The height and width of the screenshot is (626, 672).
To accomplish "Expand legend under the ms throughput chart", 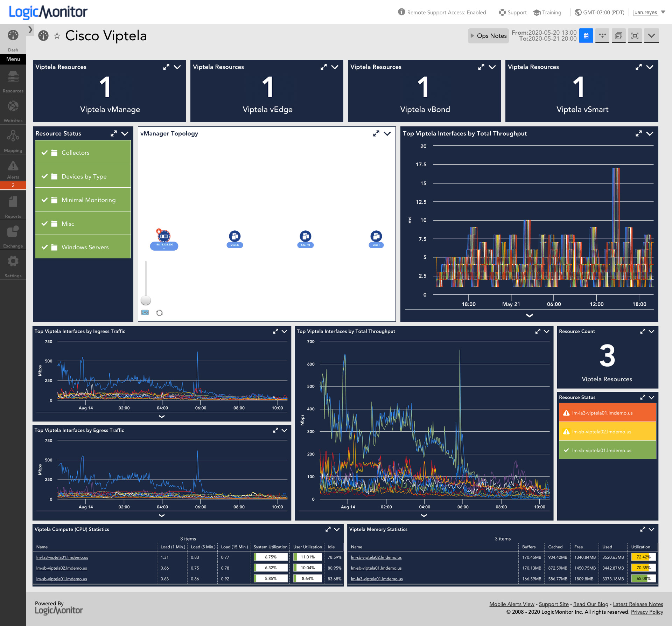I will coord(530,315).
